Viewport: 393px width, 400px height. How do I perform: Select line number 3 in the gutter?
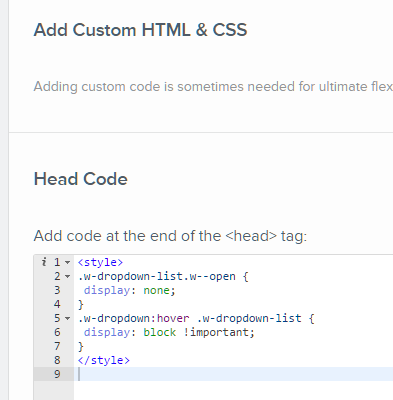coord(57,290)
